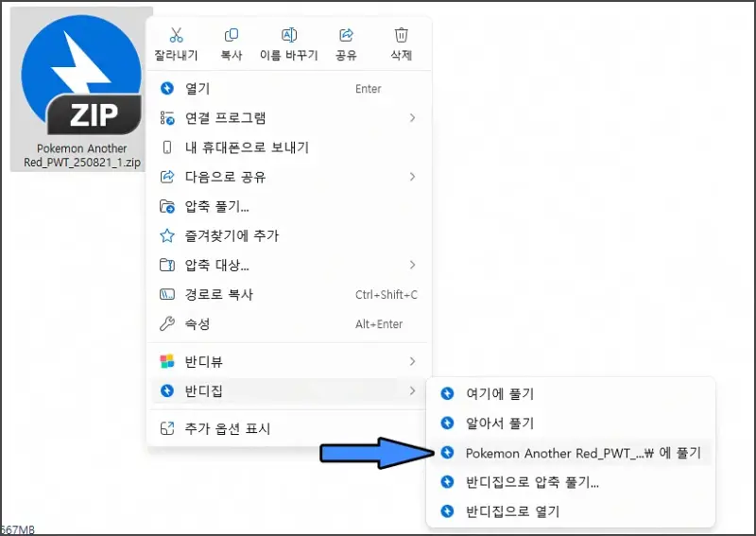This screenshot has width=756, height=536.
Task: Click the share icon beside 다음으로 공유
Action: point(167,177)
